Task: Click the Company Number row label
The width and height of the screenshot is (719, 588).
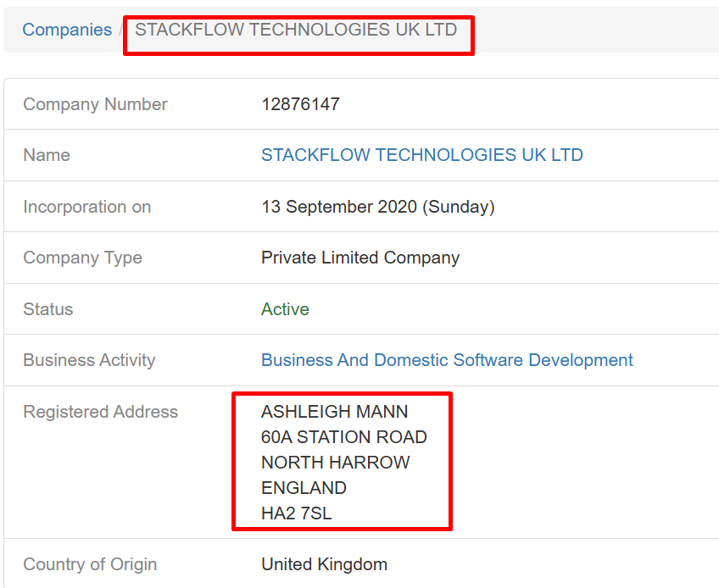Action: 95,104
